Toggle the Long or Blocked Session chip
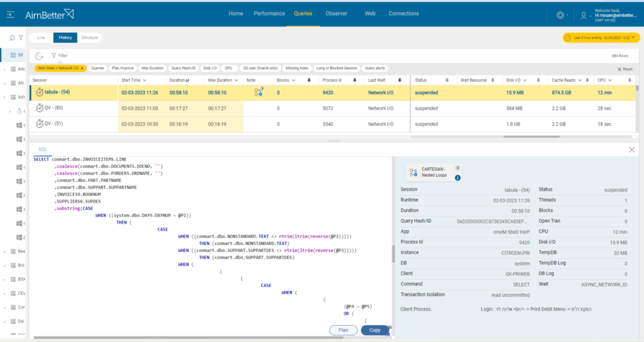The height and width of the screenshot is (342, 644). coord(337,68)
